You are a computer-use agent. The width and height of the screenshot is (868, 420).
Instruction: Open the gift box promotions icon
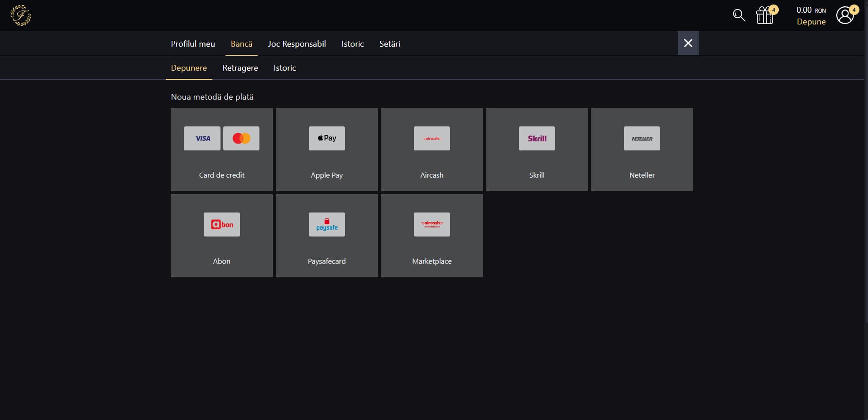765,16
